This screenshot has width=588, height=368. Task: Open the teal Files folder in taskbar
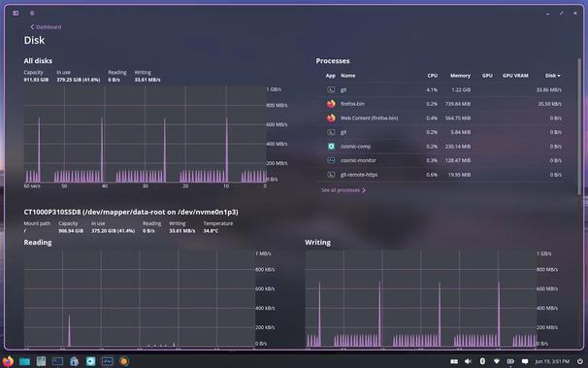point(24,361)
